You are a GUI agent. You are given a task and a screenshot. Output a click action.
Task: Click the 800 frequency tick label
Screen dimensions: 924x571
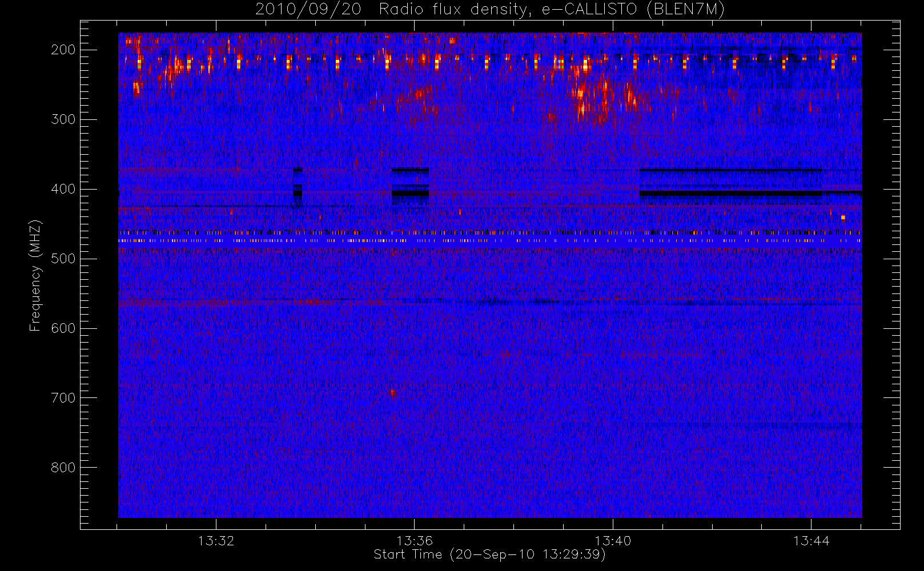point(63,468)
